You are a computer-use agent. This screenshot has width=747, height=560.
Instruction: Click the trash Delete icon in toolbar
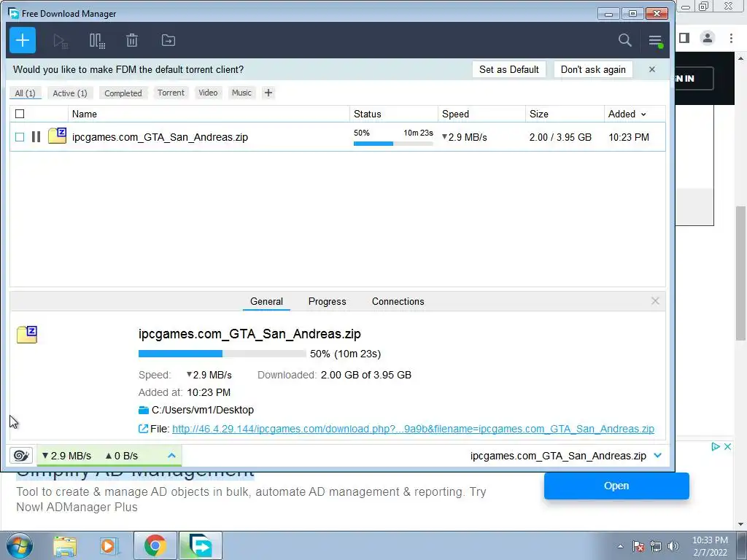pyautogui.click(x=132, y=41)
